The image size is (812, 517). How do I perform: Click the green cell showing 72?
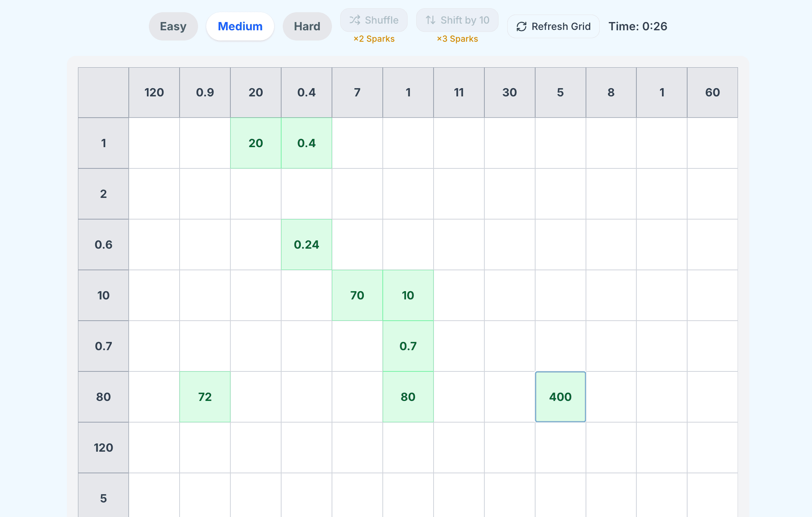205,397
